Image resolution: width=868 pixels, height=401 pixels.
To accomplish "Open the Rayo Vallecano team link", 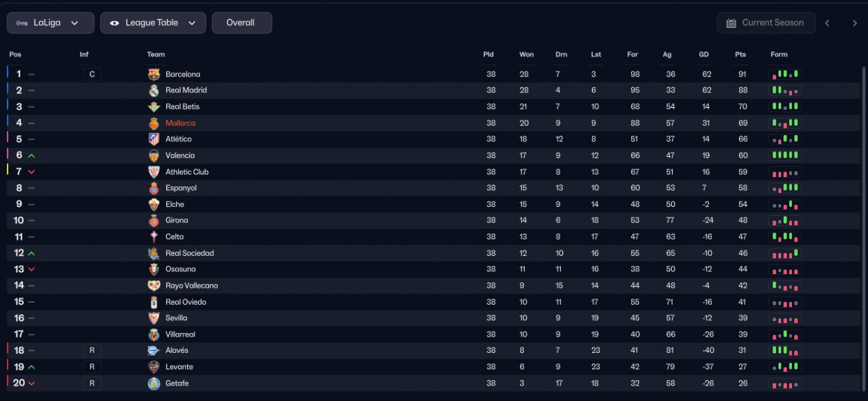I will point(192,286).
